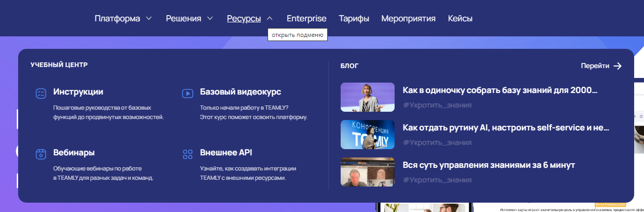The height and width of the screenshot is (212, 644).
Task: Open the Внешнее API link
Action: tap(226, 153)
